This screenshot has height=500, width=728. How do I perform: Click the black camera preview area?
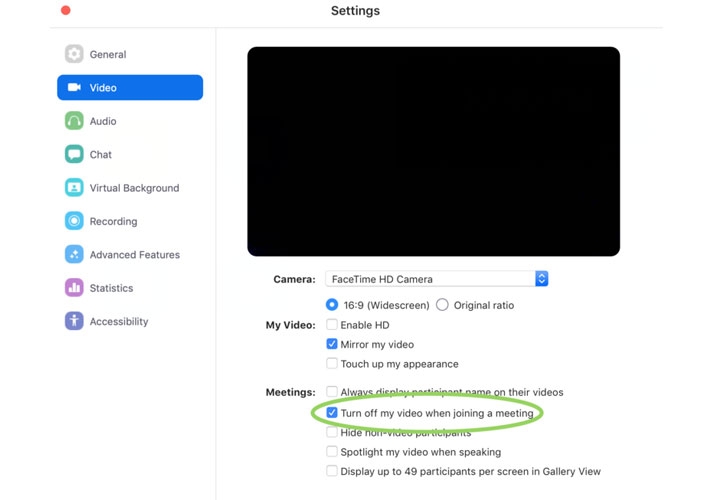click(433, 151)
